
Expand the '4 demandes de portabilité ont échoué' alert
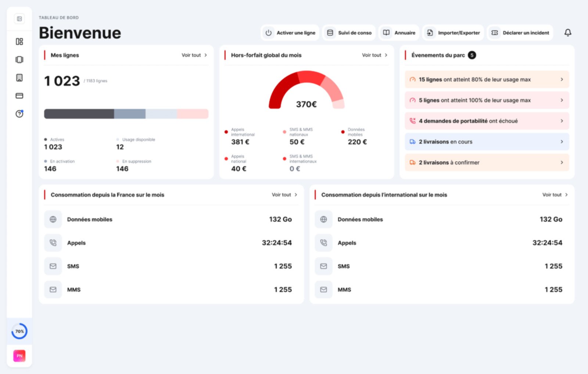(x=487, y=121)
